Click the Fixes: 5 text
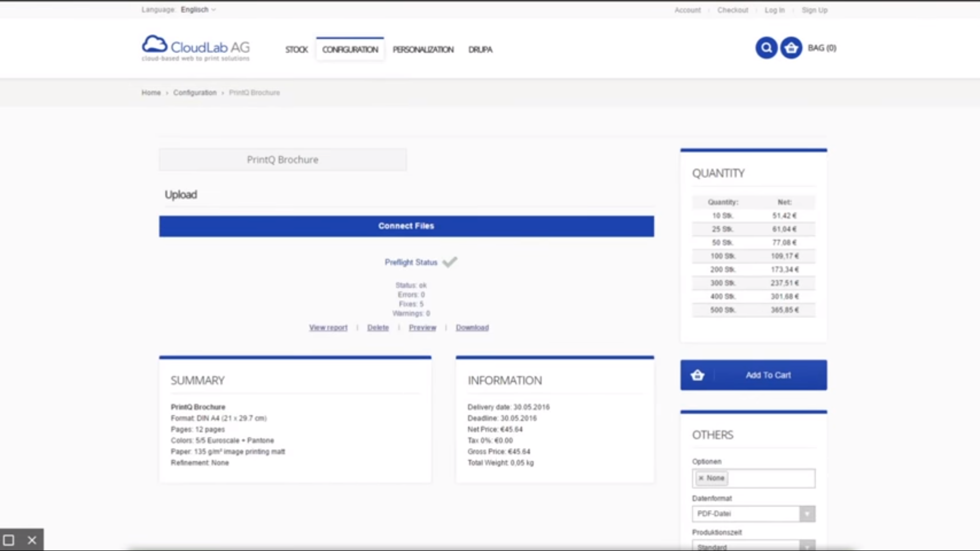Screen dimensions: 980x551 click(x=411, y=304)
